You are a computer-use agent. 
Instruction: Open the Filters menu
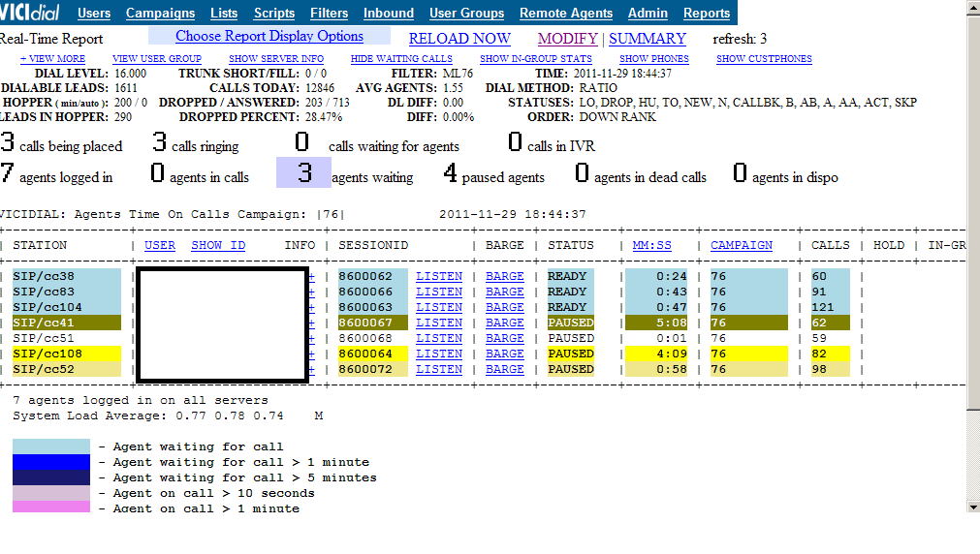pyautogui.click(x=329, y=14)
